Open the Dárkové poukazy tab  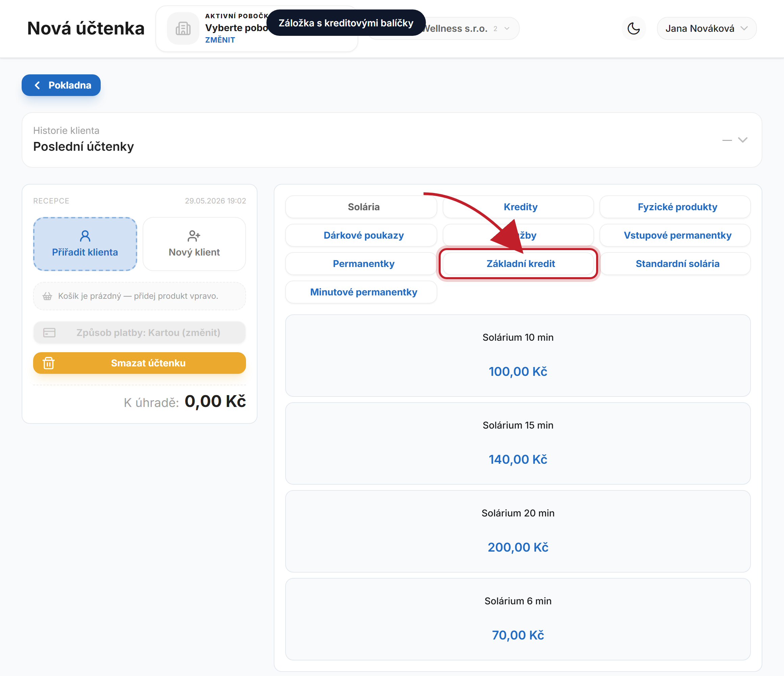(x=361, y=235)
